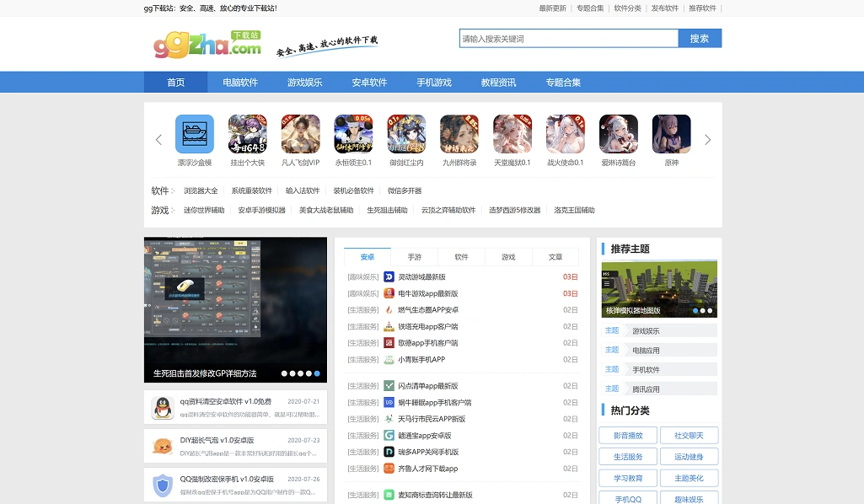Select the 小青账手机APP icon

(389, 359)
